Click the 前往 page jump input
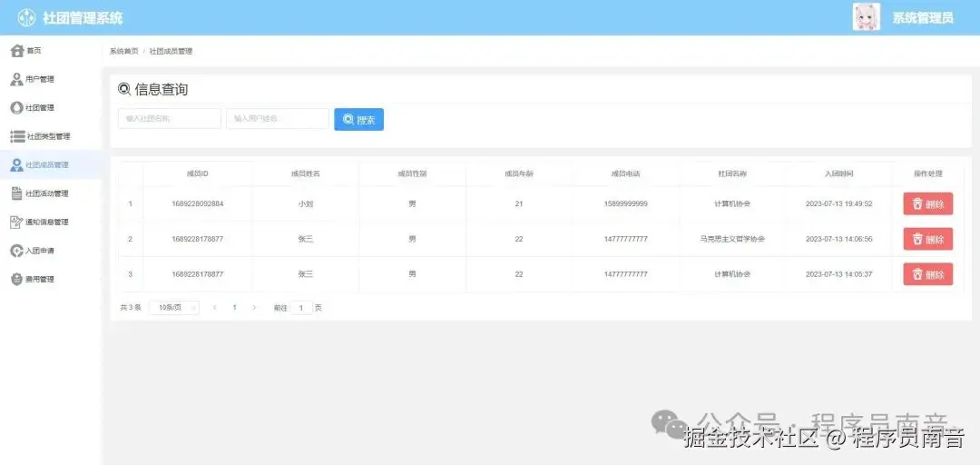 (x=301, y=308)
